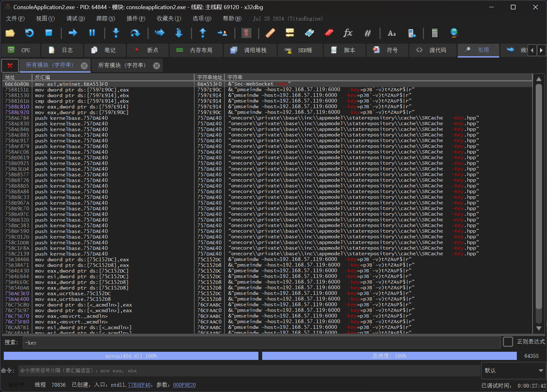Click the scrollbar down arrow in results

(539, 328)
